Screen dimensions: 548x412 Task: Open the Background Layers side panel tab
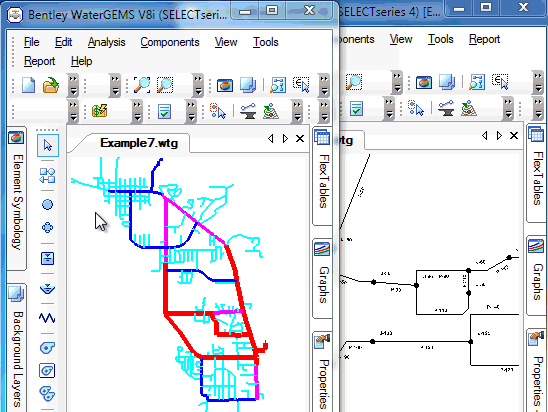16,347
